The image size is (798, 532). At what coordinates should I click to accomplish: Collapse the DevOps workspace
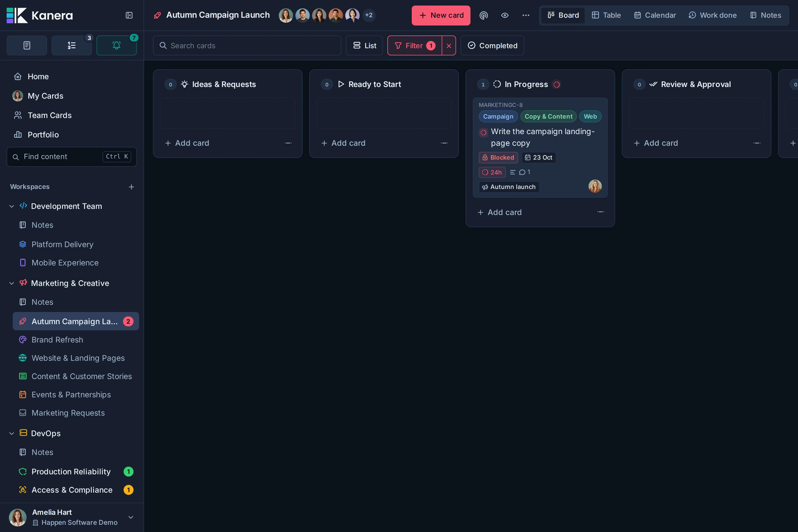[12, 434]
